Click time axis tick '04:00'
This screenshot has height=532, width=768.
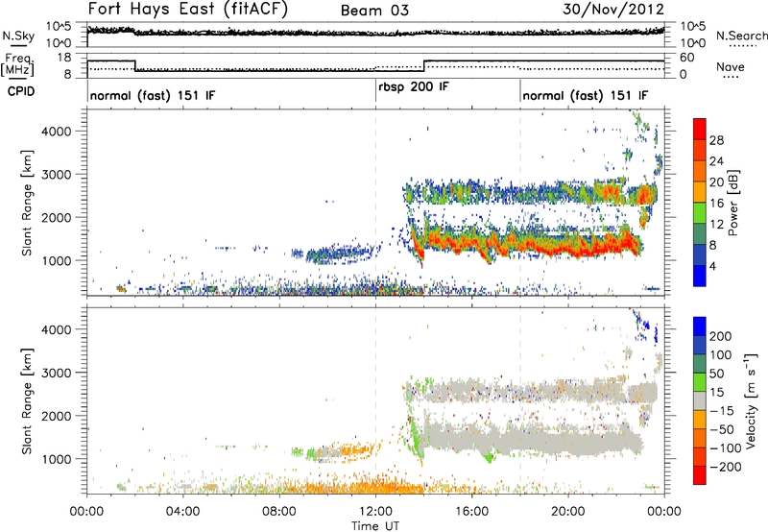183,512
